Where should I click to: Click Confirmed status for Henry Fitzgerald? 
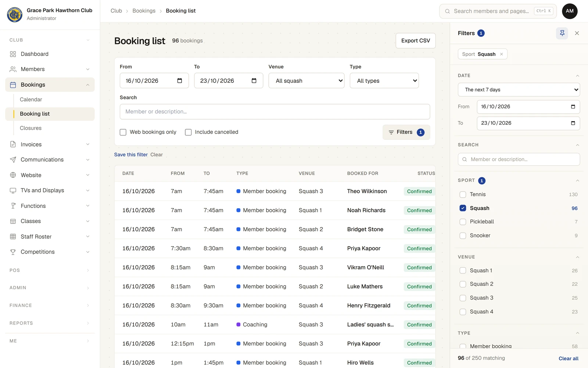(419, 305)
